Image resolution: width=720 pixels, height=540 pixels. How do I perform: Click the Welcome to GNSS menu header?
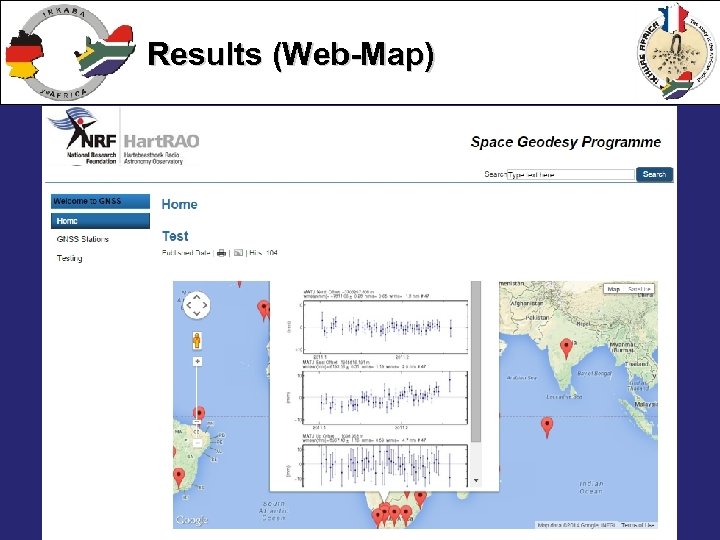click(x=100, y=201)
